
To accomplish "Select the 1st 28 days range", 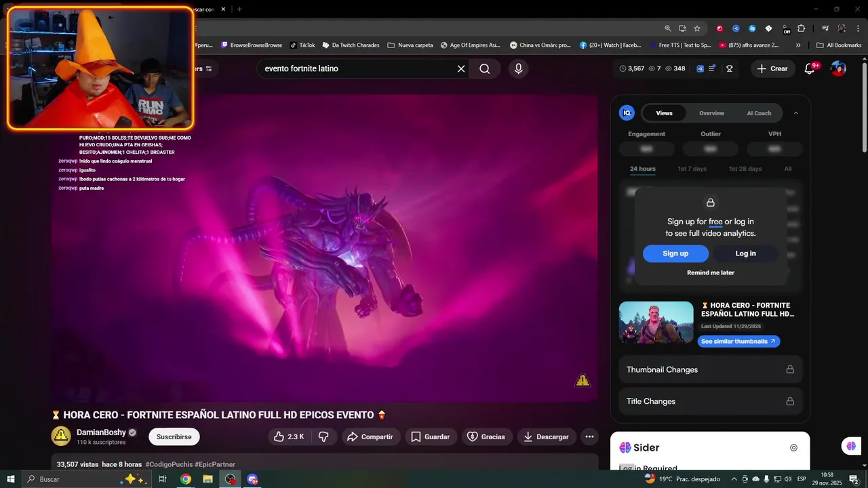I will coord(745,169).
